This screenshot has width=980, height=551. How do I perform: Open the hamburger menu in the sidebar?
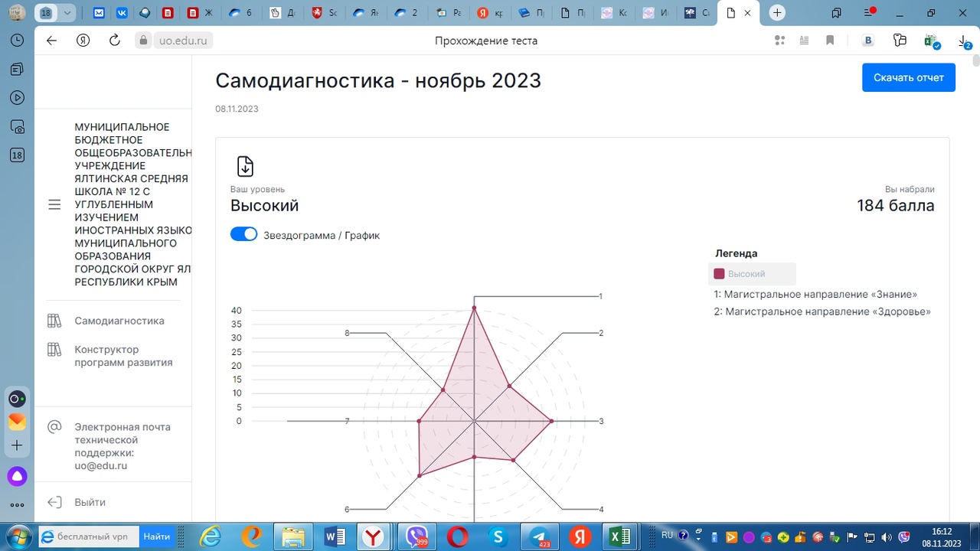54,204
